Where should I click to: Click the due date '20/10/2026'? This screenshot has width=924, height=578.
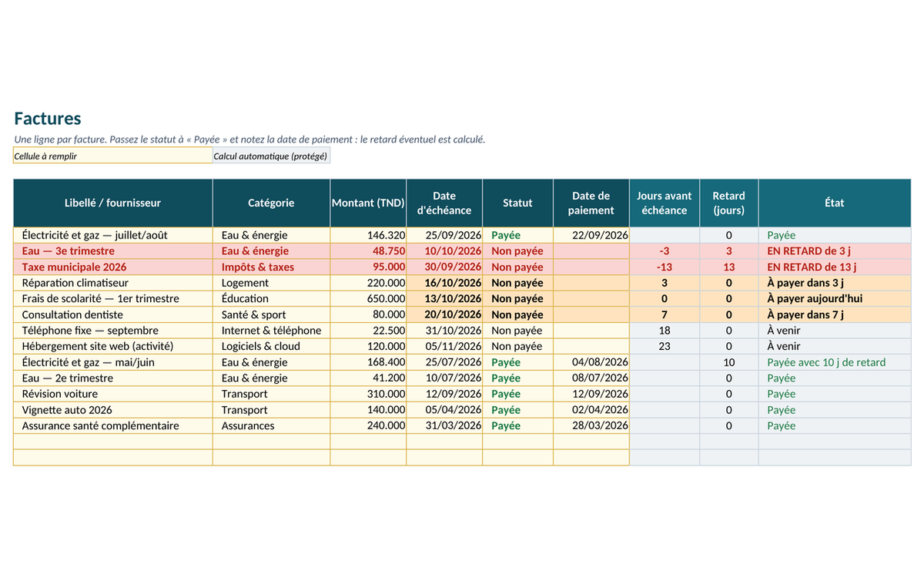point(444,314)
